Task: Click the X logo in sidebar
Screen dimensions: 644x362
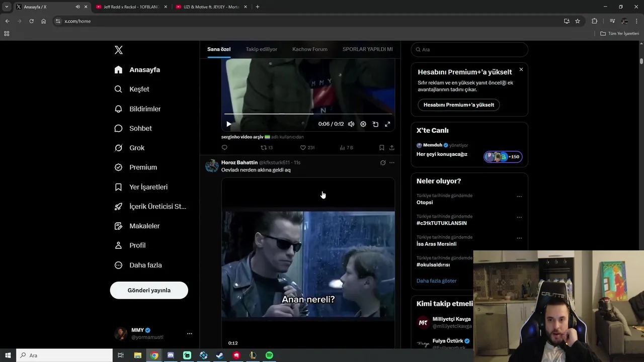Action: (x=118, y=50)
